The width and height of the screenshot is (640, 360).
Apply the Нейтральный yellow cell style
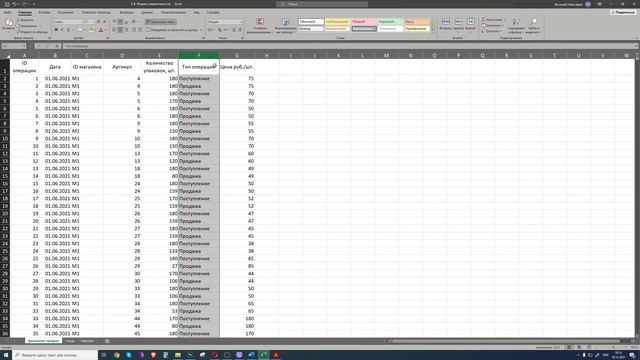(337, 22)
